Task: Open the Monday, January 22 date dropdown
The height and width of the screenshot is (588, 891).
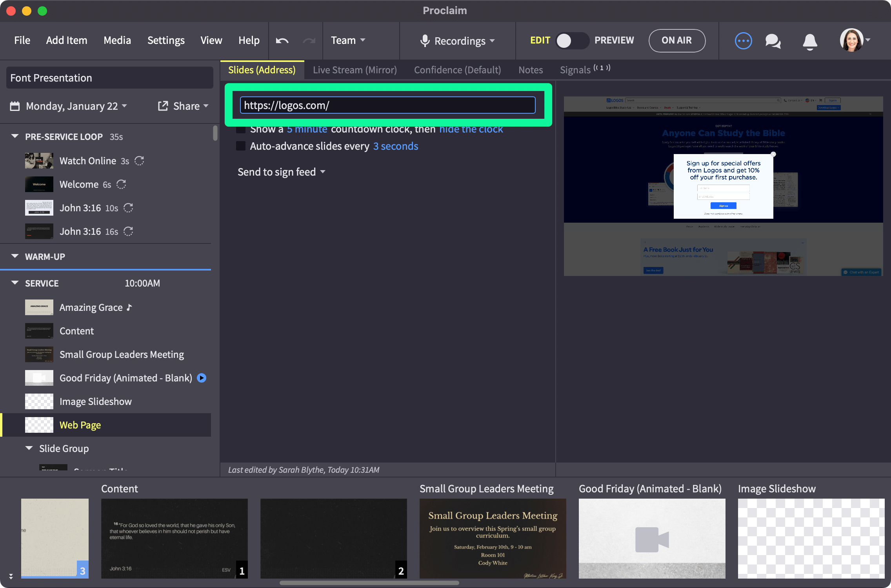Action: pyautogui.click(x=76, y=106)
